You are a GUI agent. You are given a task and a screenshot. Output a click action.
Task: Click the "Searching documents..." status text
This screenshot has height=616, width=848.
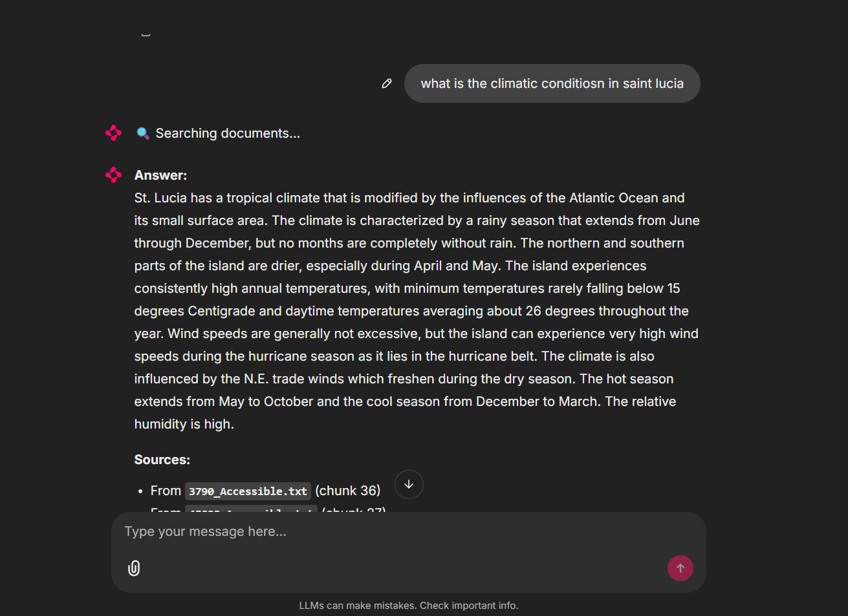point(228,133)
